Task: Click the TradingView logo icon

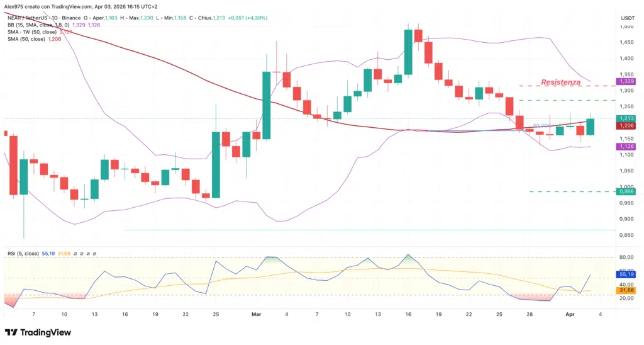Action: click(x=11, y=332)
